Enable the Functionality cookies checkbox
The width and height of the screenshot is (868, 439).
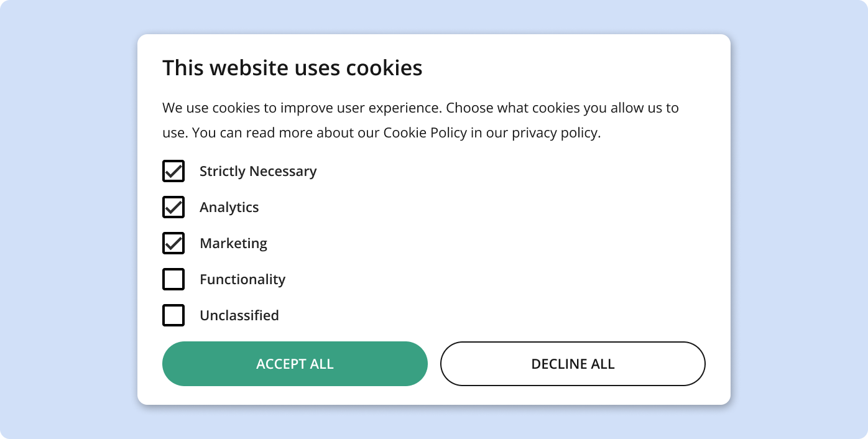173,279
